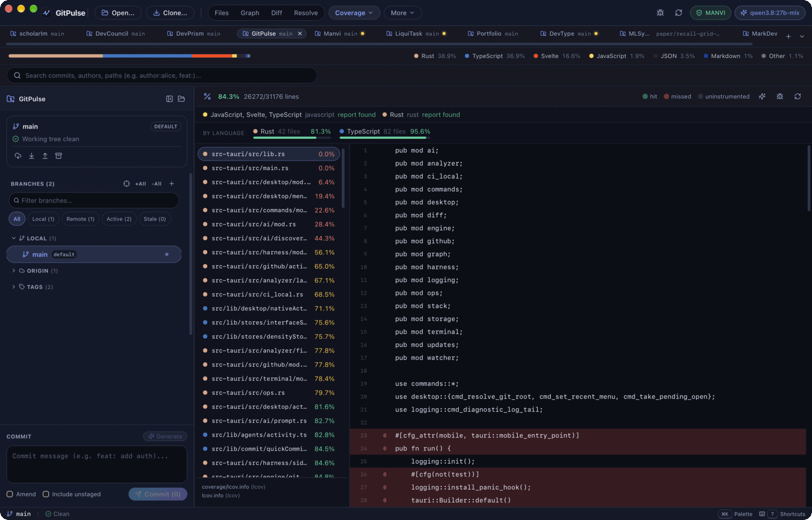Click the language distribution color bar

129,56
